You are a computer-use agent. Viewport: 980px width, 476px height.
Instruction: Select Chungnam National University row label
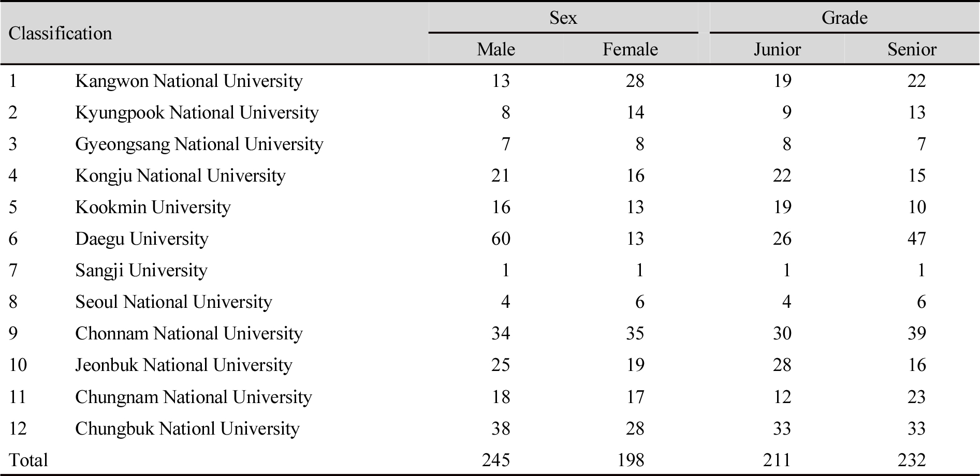(194, 397)
